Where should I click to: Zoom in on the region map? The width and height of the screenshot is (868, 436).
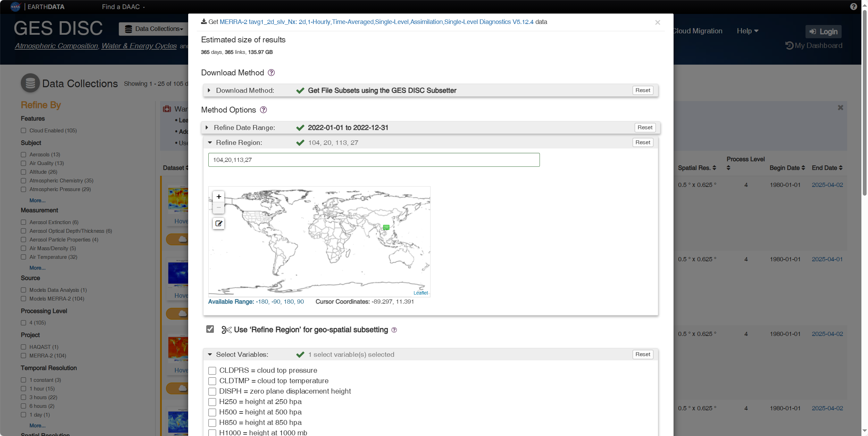click(219, 197)
